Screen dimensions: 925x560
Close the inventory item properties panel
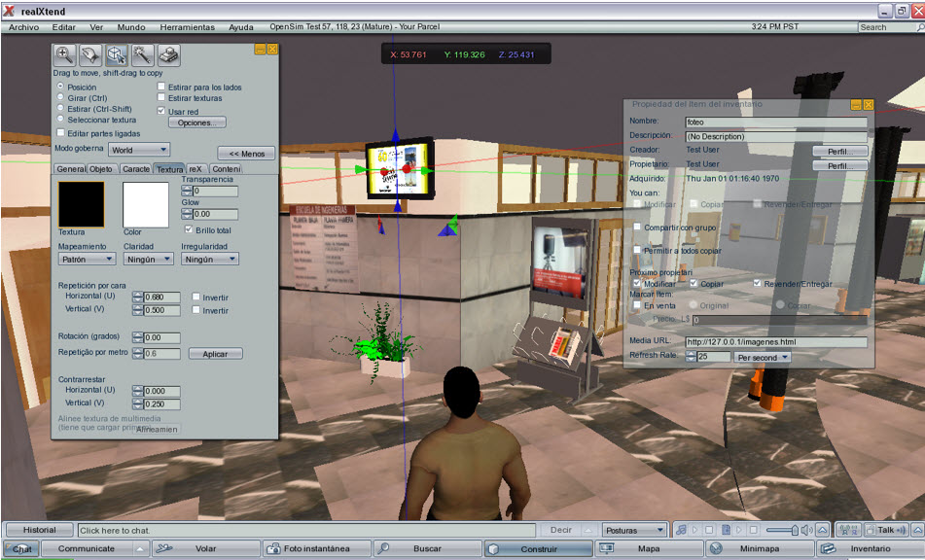(869, 104)
